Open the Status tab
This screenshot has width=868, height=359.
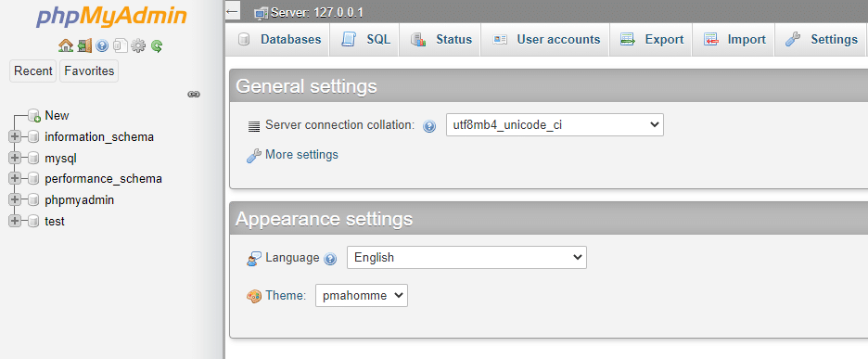click(440, 39)
